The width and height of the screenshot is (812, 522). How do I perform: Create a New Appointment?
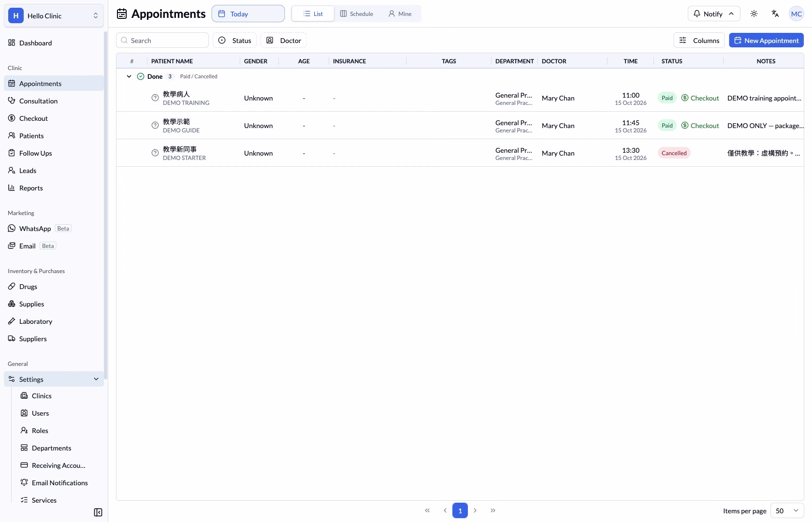pyautogui.click(x=766, y=41)
